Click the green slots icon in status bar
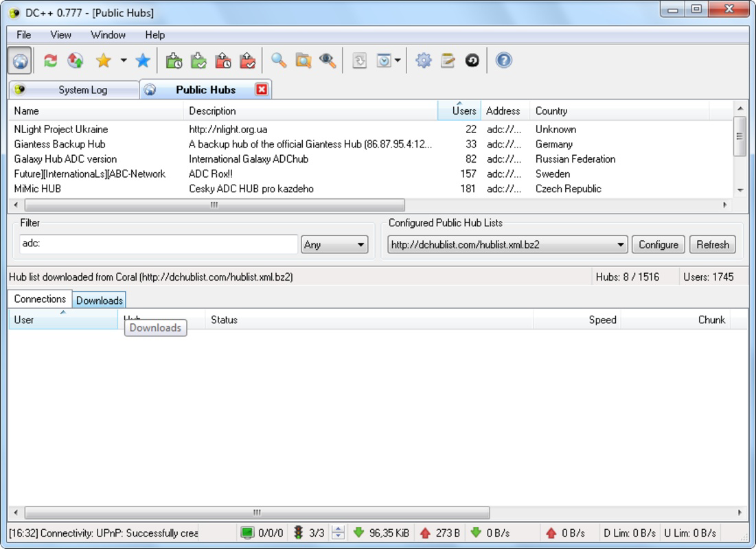This screenshot has width=756, height=549. pyautogui.click(x=247, y=533)
